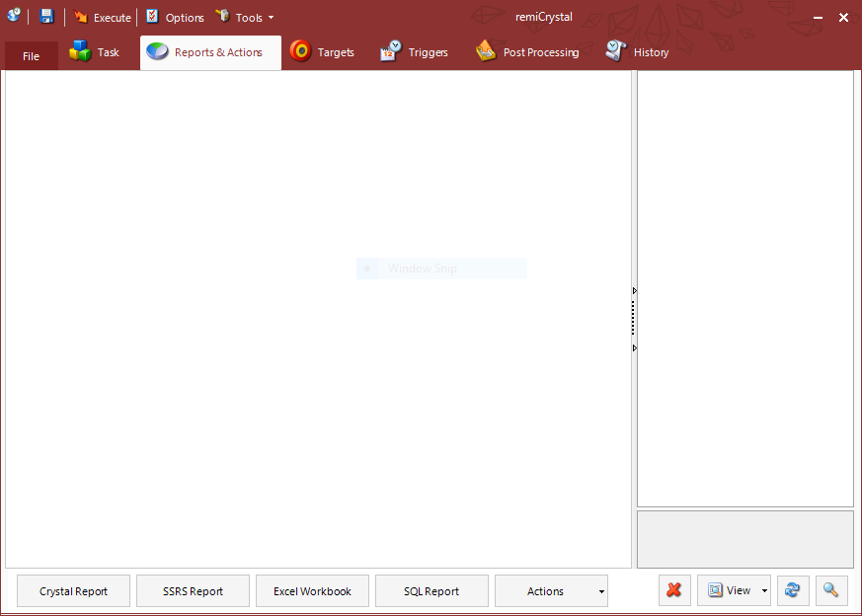Screen dimensions: 862x616
Task: Switch to Post Processing tab
Action: pos(527,52)
